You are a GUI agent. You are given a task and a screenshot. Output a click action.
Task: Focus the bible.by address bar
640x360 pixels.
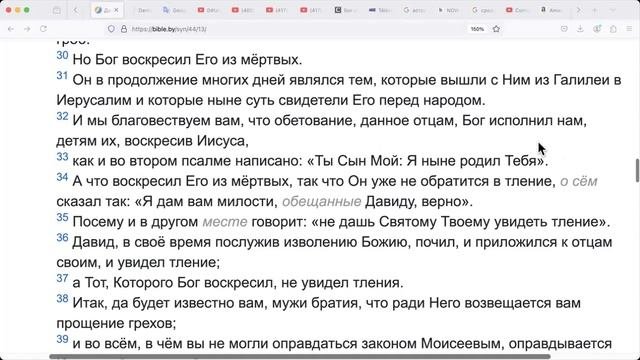tap(286, 29)
